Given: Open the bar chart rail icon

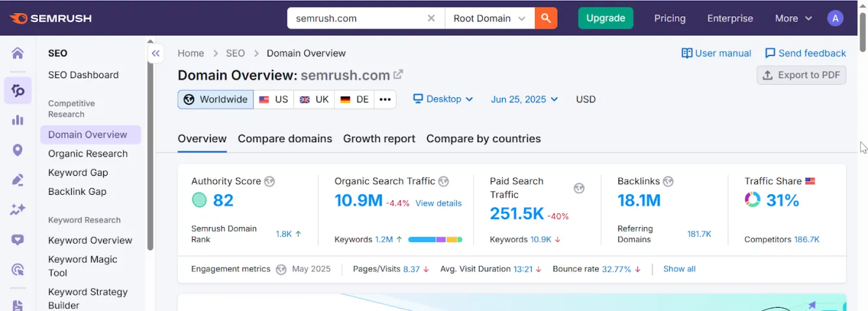Looking at the screenshot, I should 18,120.
